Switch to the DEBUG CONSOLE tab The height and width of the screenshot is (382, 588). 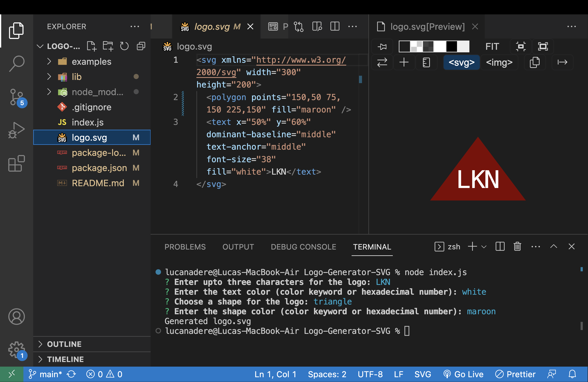click(x=303, y=247)
